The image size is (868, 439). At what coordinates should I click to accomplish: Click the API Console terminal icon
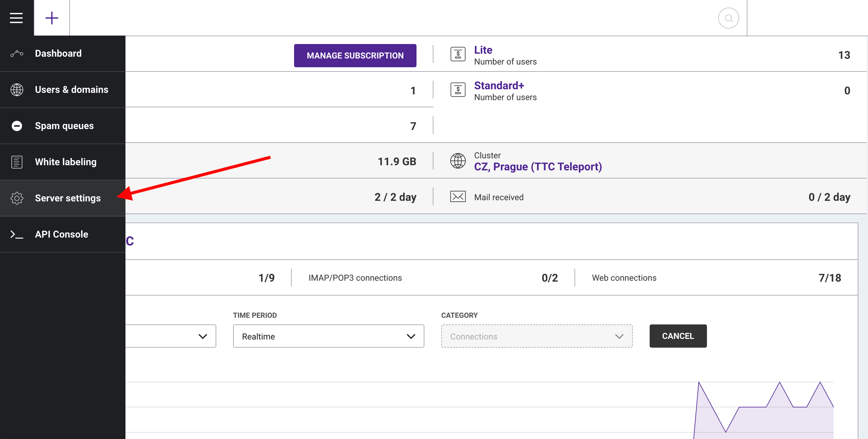click(x=17, y=235)
